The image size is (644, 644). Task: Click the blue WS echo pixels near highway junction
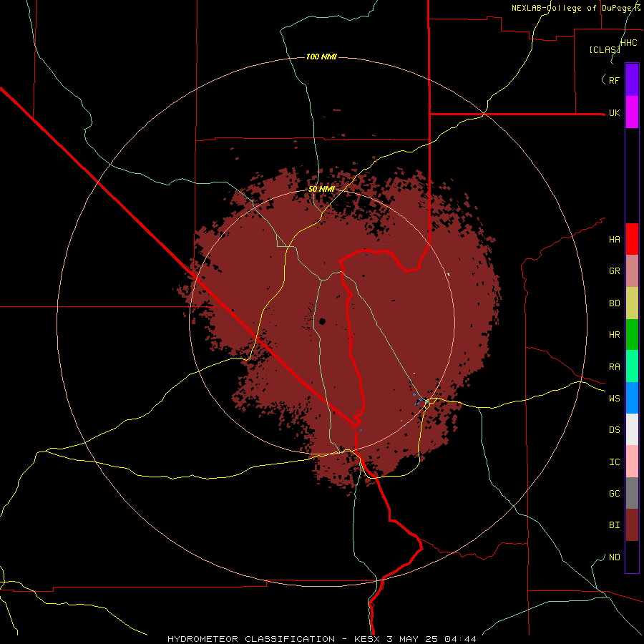point(418,399)
